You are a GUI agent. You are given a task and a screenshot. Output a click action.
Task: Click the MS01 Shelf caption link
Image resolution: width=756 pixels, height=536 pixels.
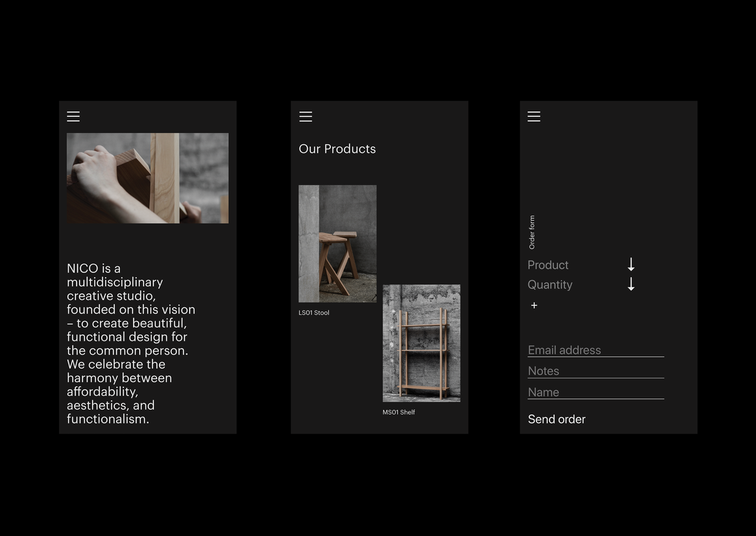click(x=398, y=412)
